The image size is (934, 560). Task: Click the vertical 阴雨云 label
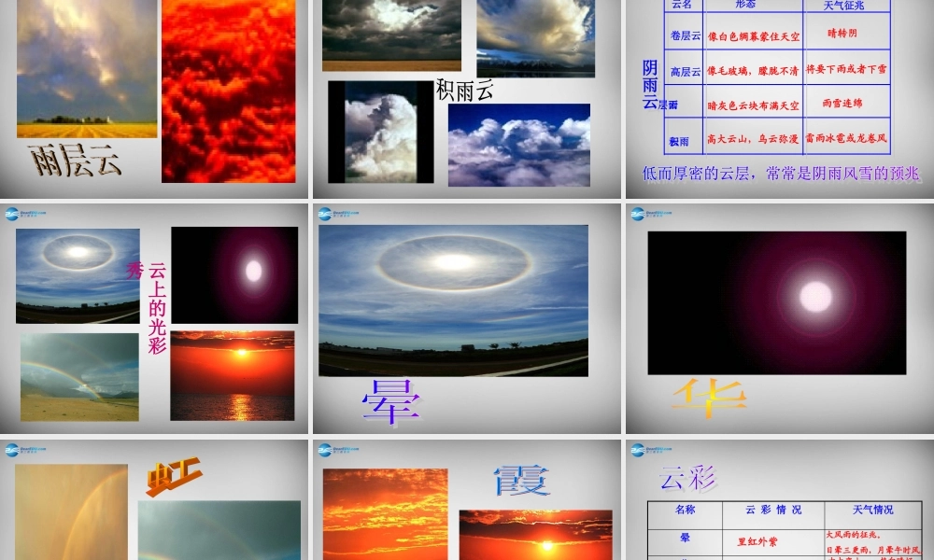click(650, 85)
